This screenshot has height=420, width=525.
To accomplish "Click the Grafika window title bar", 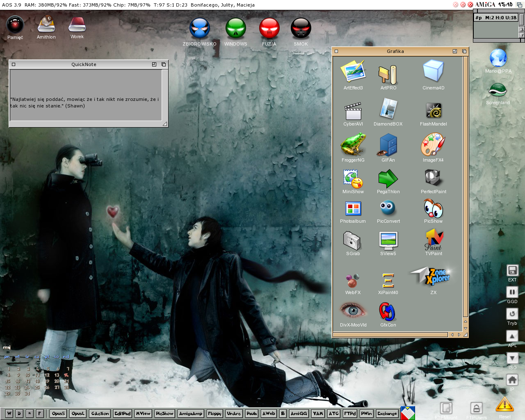I will click(x=395, y=51).
